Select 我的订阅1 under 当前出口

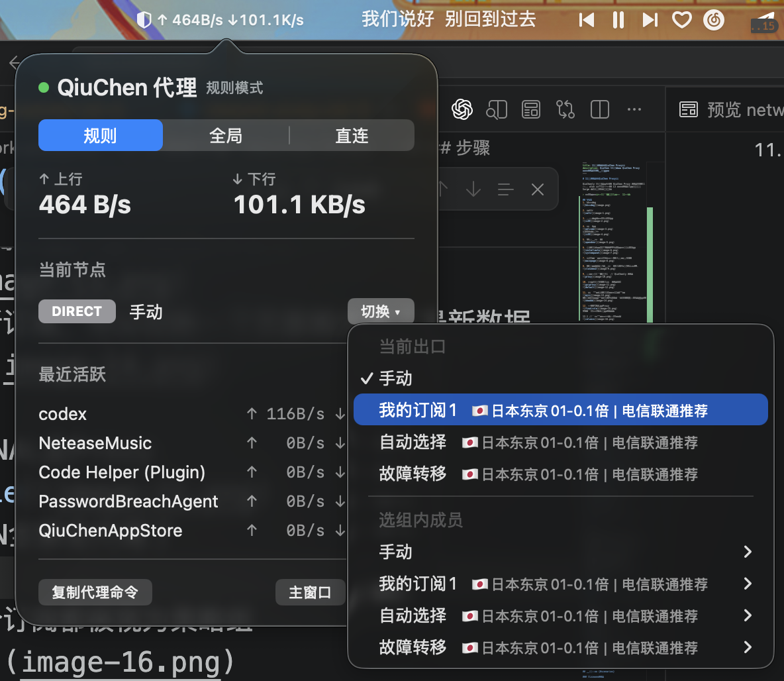tap(560, 410)
